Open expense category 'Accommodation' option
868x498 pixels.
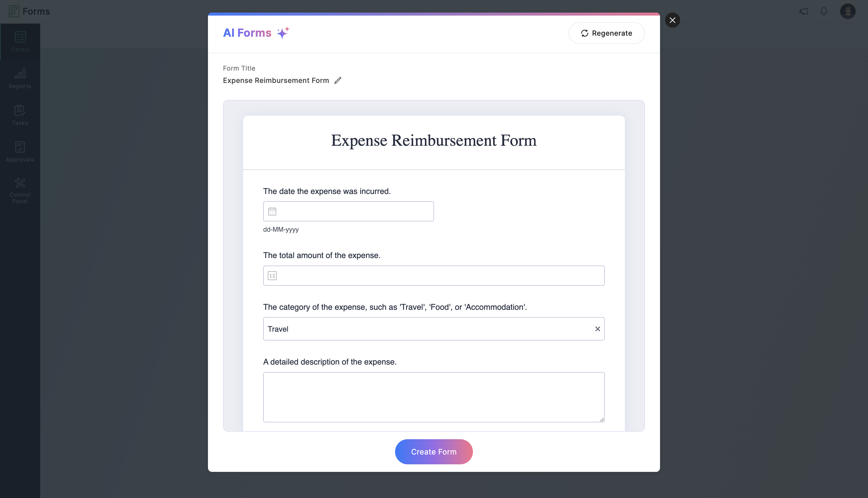pos(433,329)
